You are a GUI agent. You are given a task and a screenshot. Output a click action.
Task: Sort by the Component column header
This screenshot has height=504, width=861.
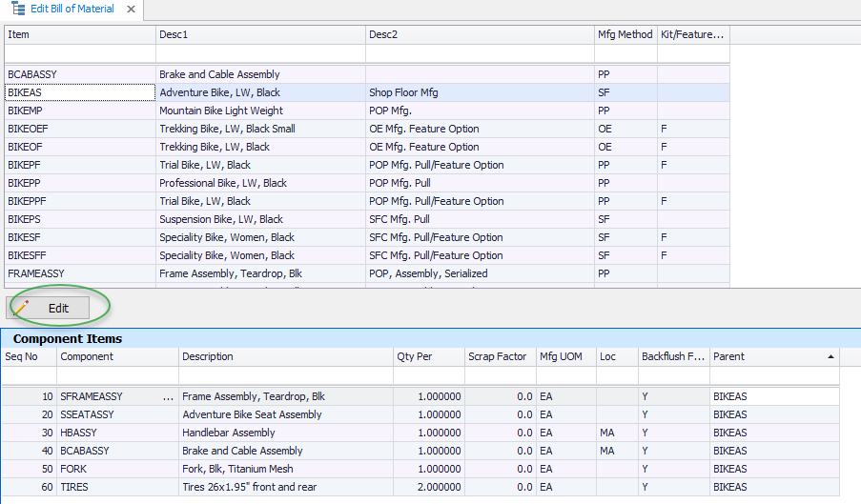click(x=117, y=357)
